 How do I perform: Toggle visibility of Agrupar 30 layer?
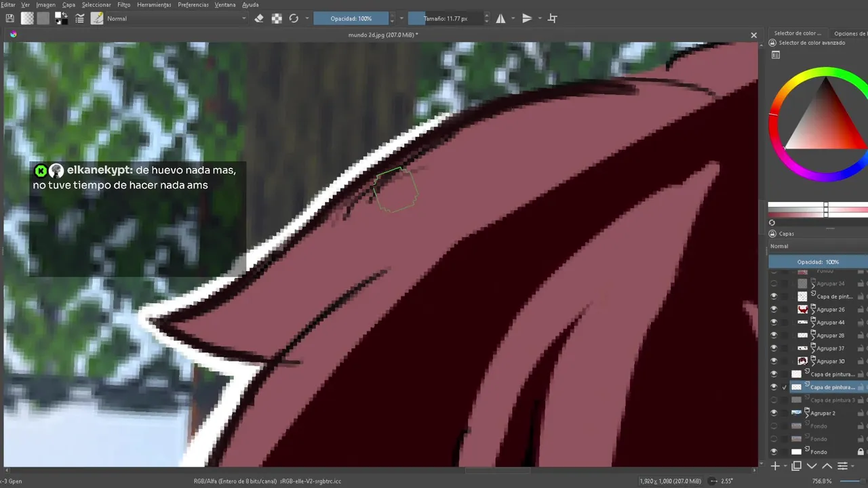click(774, 361)
